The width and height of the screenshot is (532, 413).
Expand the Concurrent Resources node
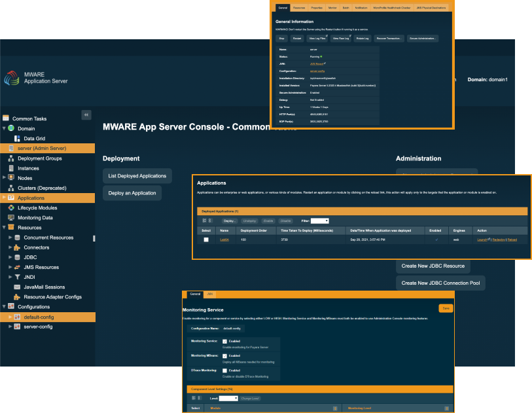point(10,237)
